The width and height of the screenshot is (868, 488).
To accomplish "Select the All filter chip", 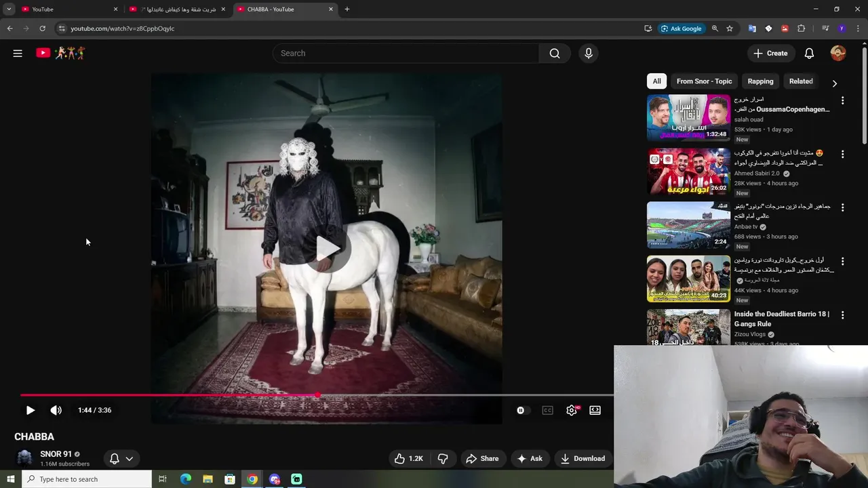I will [656, 81].
